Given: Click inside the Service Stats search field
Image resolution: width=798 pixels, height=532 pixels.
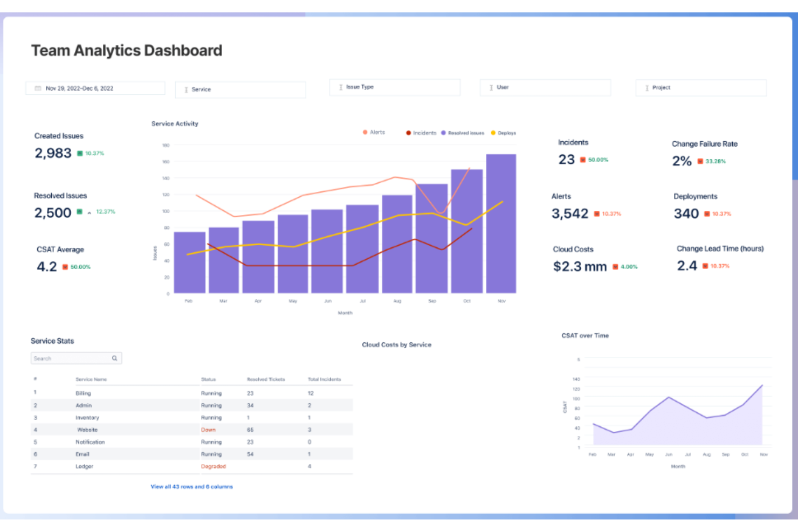Looking at the screenshot, I should (70, 358).
